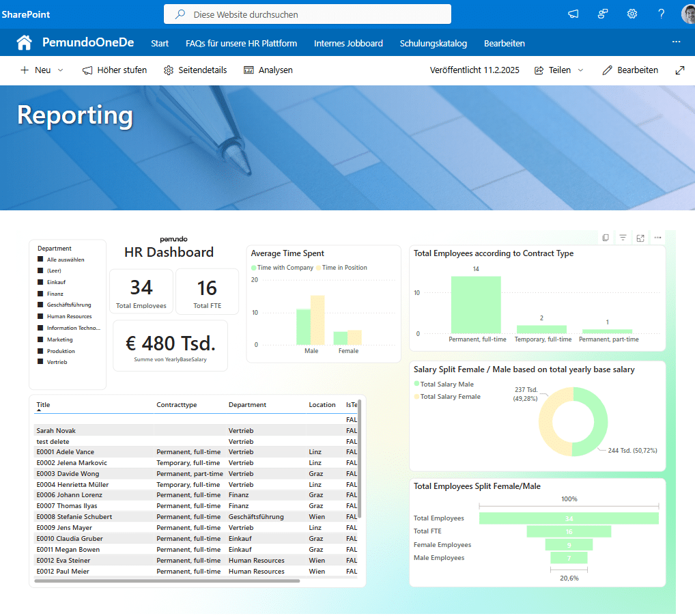Screen dimensions: 695x616
Task: Open the settings gear in SharePoint header
Action: click(x=632, y=14)
